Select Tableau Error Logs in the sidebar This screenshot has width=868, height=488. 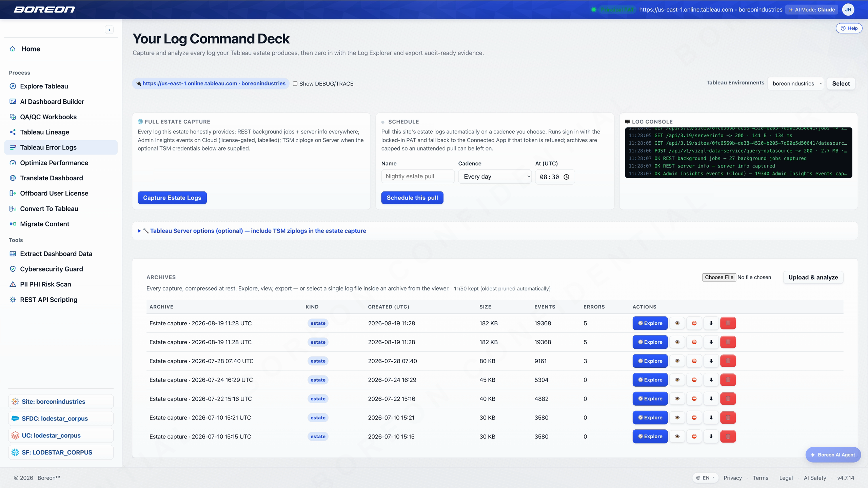[x=61, y=147]
